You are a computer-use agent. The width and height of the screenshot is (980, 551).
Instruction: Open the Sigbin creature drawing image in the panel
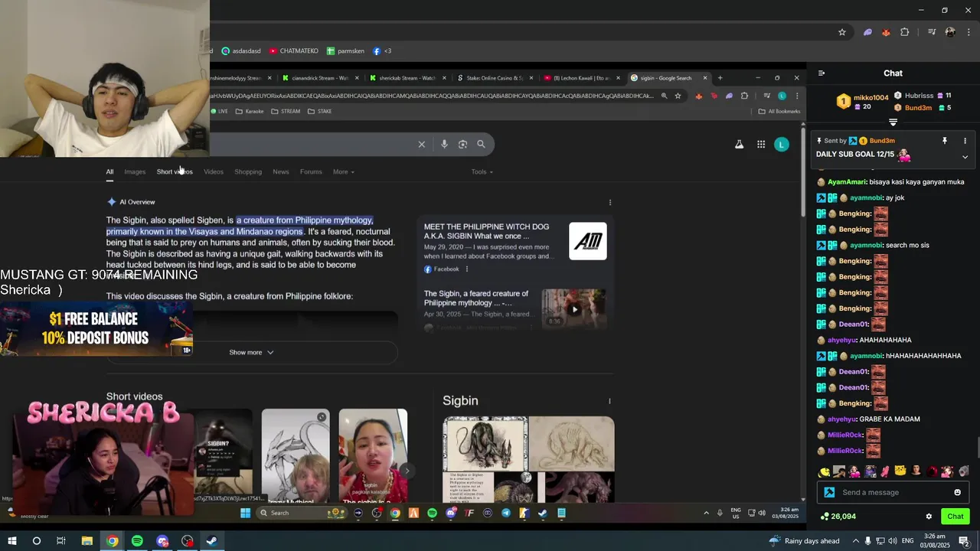tap(485, 443)
